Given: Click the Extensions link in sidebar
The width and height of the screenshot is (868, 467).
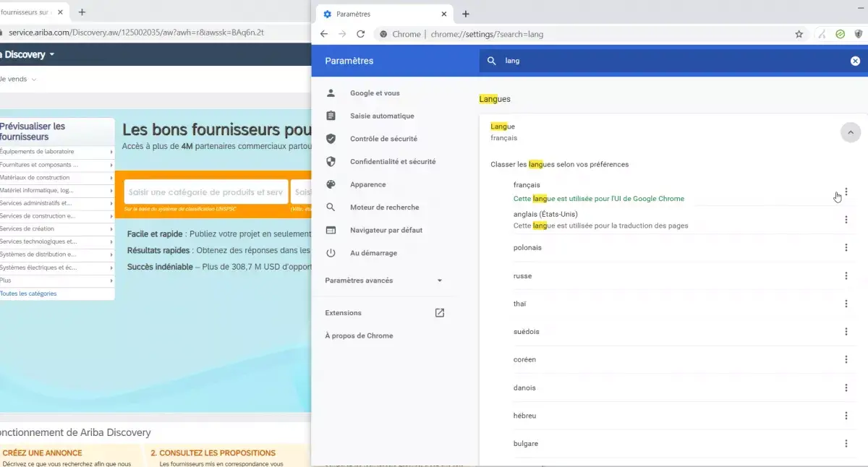Looking at the screenshot, I should click(x=344, y=313).
